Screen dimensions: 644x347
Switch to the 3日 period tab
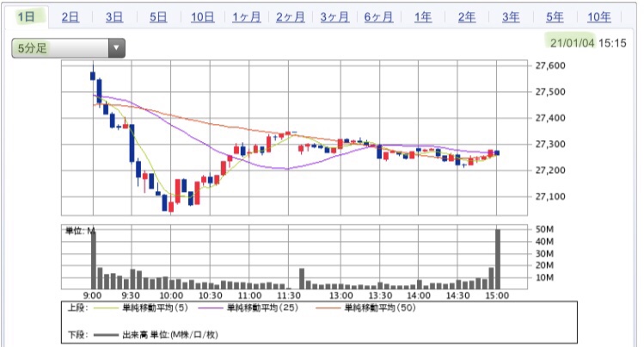point(114,17)
